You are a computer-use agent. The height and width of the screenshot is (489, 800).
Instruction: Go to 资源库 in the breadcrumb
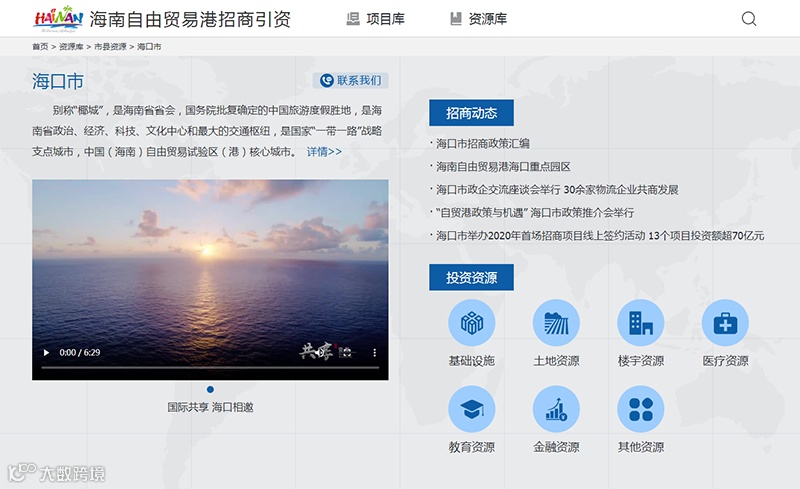[x=71, y=46]
